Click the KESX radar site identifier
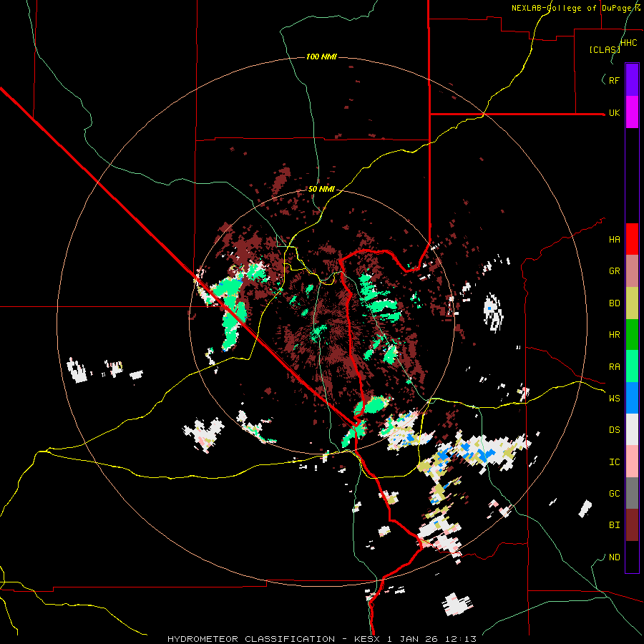 pyautogui.click(x=368, y=639)
